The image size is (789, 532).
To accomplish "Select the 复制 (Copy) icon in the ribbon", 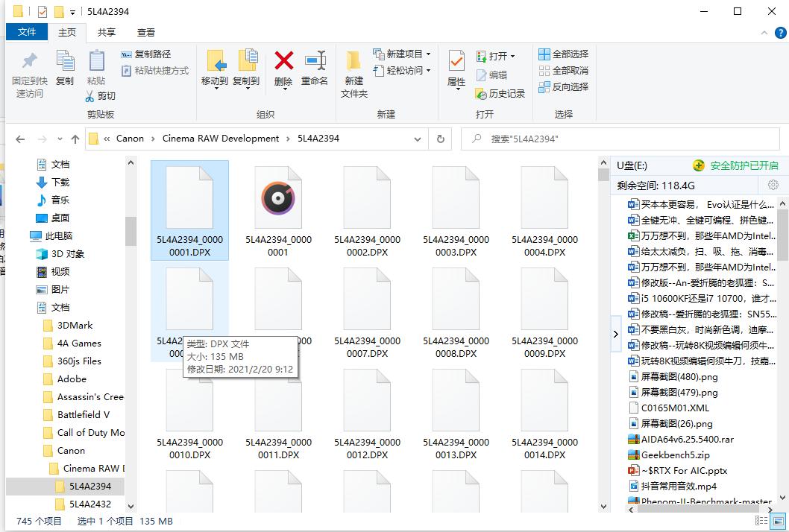I will tap(65, 64).
